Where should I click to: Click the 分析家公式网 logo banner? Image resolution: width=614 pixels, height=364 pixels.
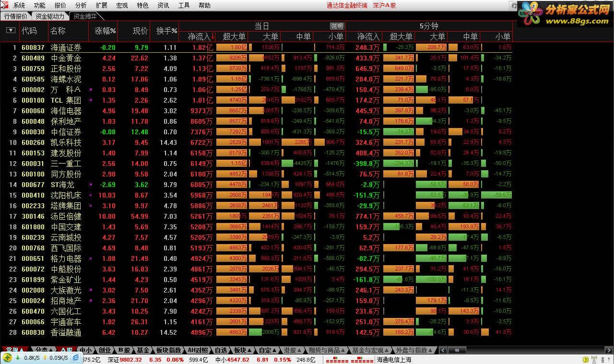(x=565, y=13)
